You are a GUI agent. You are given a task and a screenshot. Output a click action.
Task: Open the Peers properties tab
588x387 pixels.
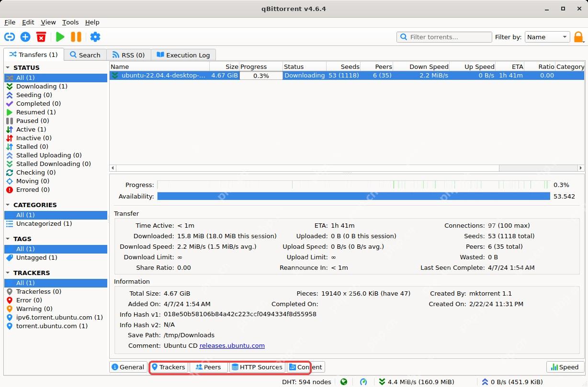coord(208,367)
